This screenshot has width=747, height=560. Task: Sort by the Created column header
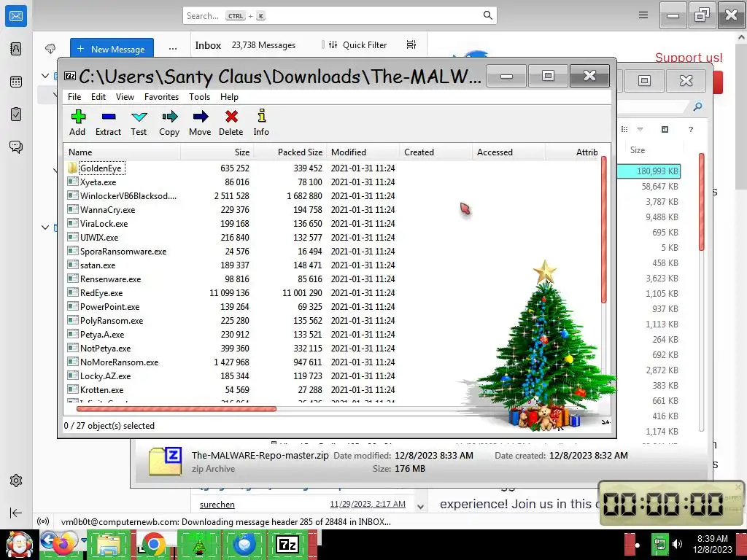[x=436, y=152]
